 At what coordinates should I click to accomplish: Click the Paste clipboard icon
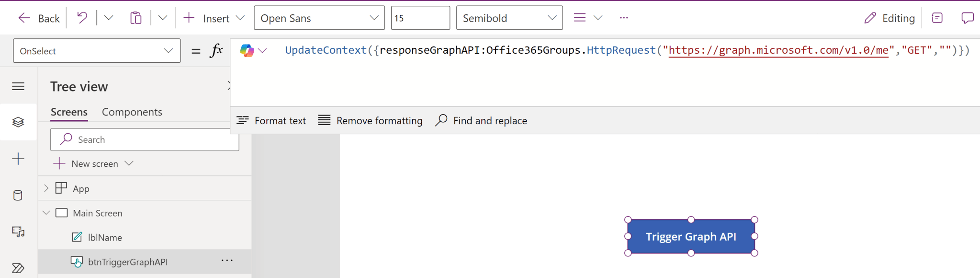pos(136,18)
